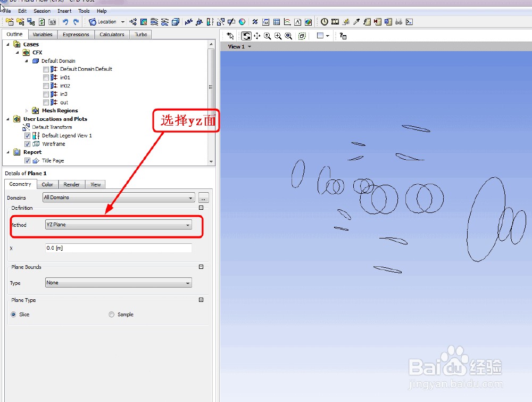Toggle the out boundary checkbox

(x=46, y=103)
